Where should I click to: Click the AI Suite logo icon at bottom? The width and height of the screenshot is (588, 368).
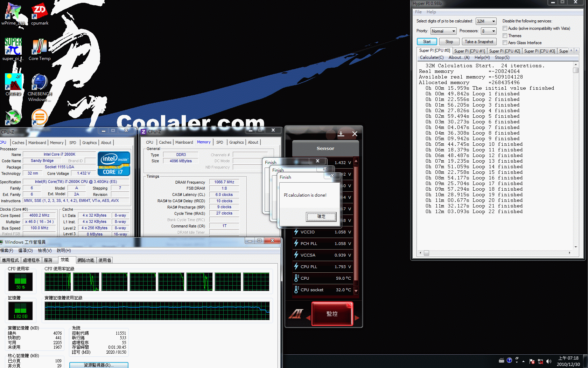296,313
